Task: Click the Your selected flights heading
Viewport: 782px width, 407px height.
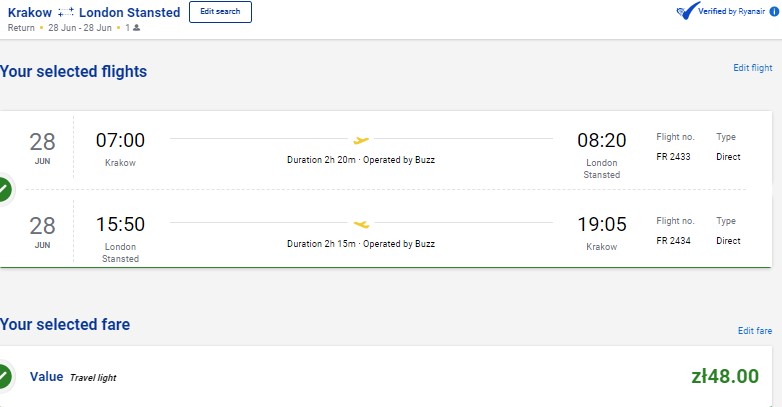Action: (x=73, y=71)
